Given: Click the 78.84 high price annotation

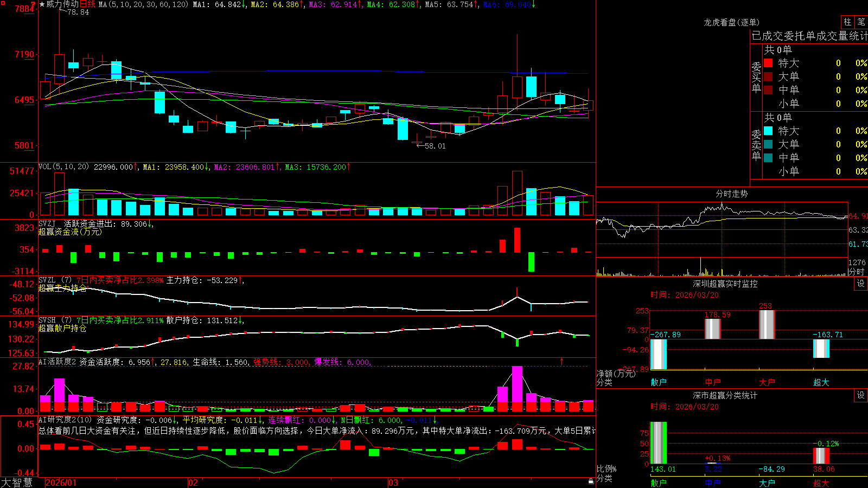Looking at the screenshot, I should (78, 12).
